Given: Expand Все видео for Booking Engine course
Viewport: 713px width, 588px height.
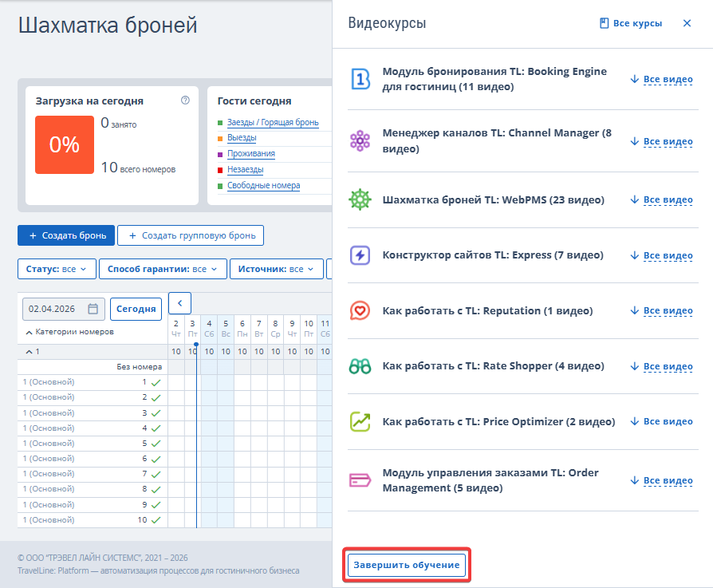Looking at the screenshot, I should tap(661, 79).
